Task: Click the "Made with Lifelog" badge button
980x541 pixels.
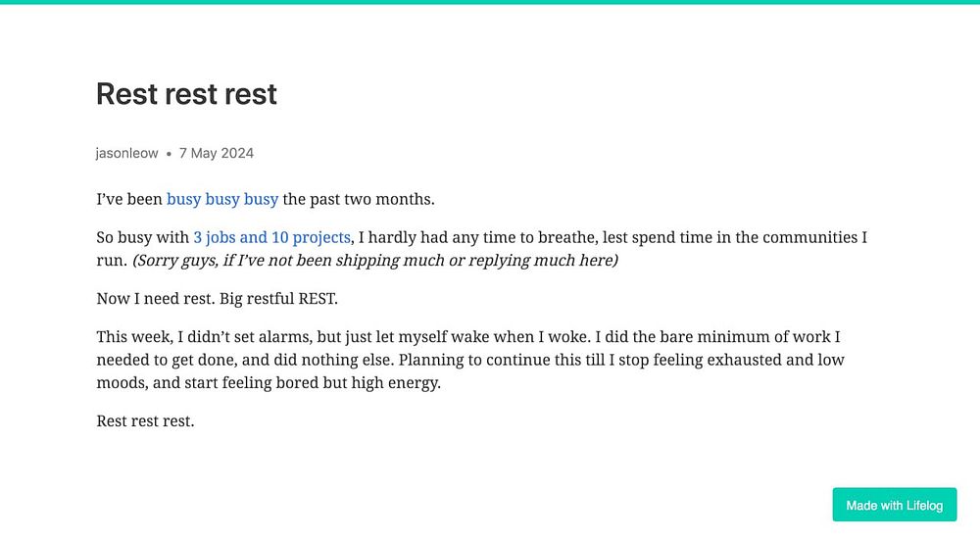Action: 895,505
